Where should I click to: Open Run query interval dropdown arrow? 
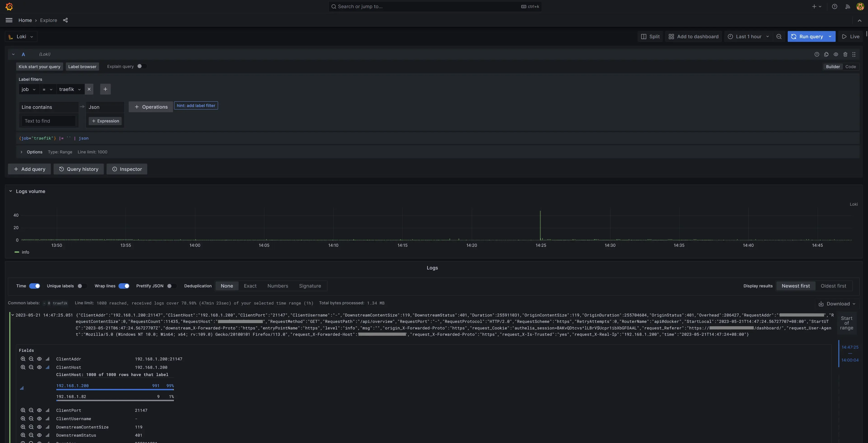click(830, 36)
